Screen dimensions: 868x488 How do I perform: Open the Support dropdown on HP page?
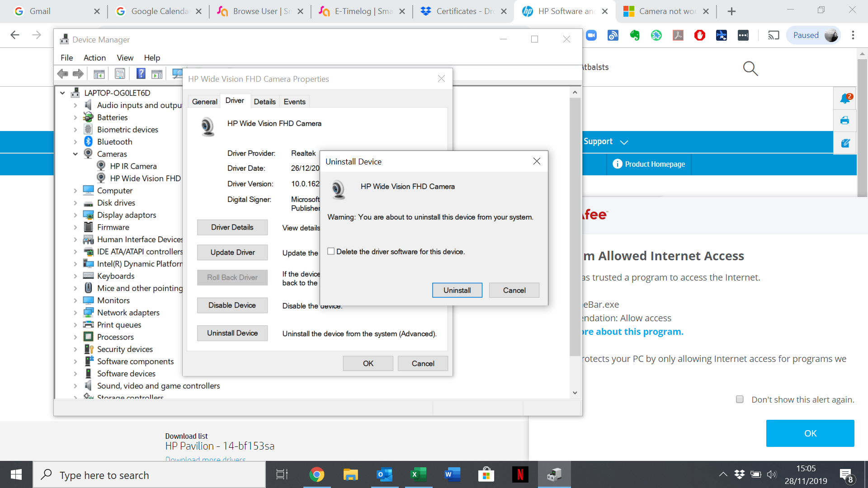pyautogui.click(x=606, y=141)
